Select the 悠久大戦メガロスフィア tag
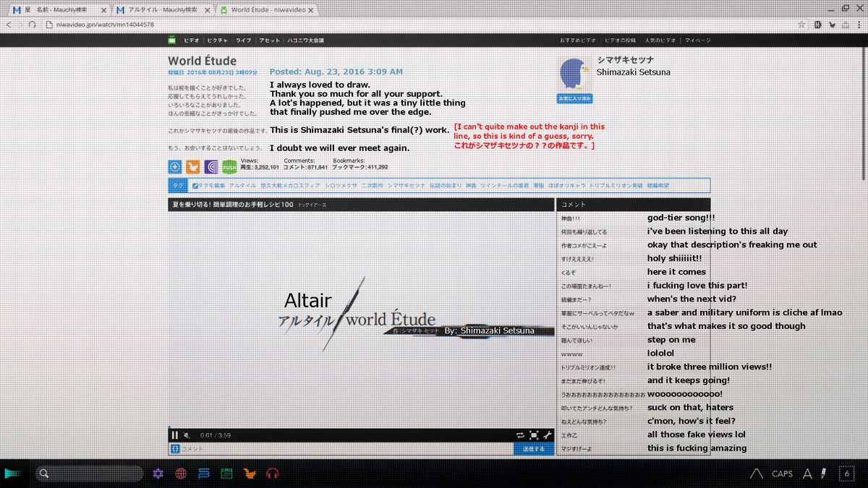Viewport: 868px width, 488px height. tap(290, 185)
